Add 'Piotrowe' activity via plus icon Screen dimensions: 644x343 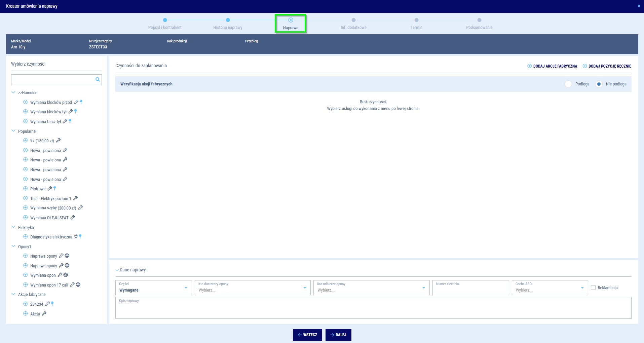point(25,189)
